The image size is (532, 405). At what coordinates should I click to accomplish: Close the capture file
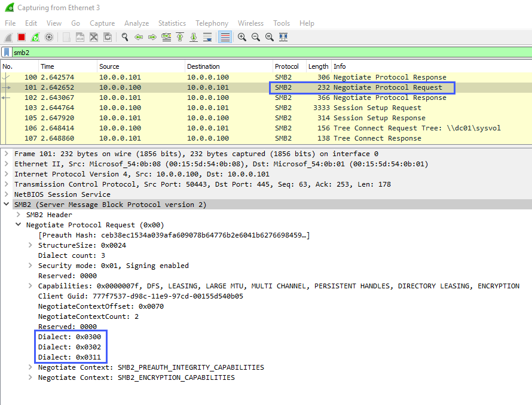tap(94, 37)
